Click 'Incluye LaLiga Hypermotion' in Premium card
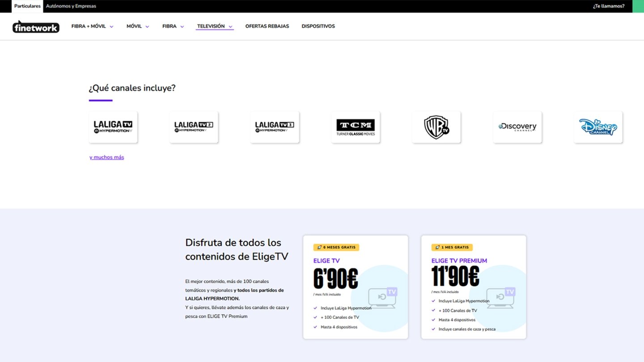Image resolution: width=644 pixels, height=362 pixels. (464, 301)
